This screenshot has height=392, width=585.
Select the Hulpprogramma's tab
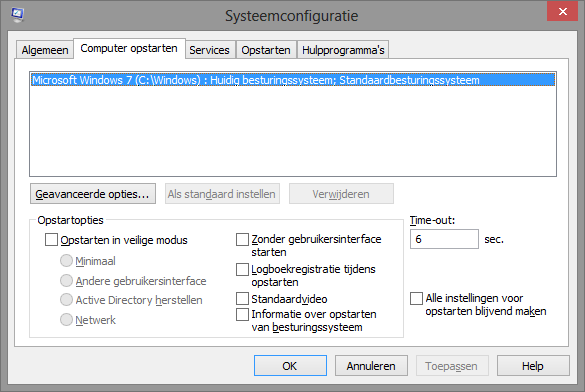[x=343, y=50]
